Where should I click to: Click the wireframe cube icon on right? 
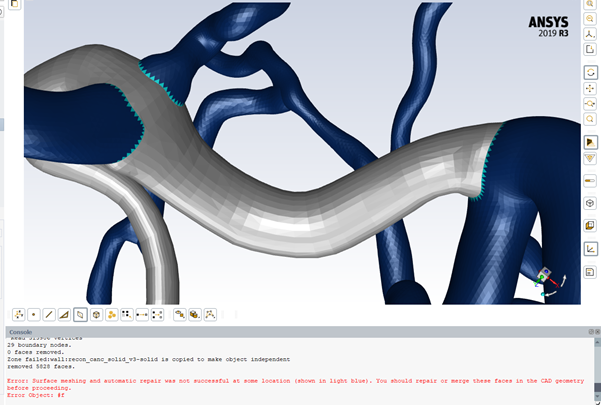[590, 203]
